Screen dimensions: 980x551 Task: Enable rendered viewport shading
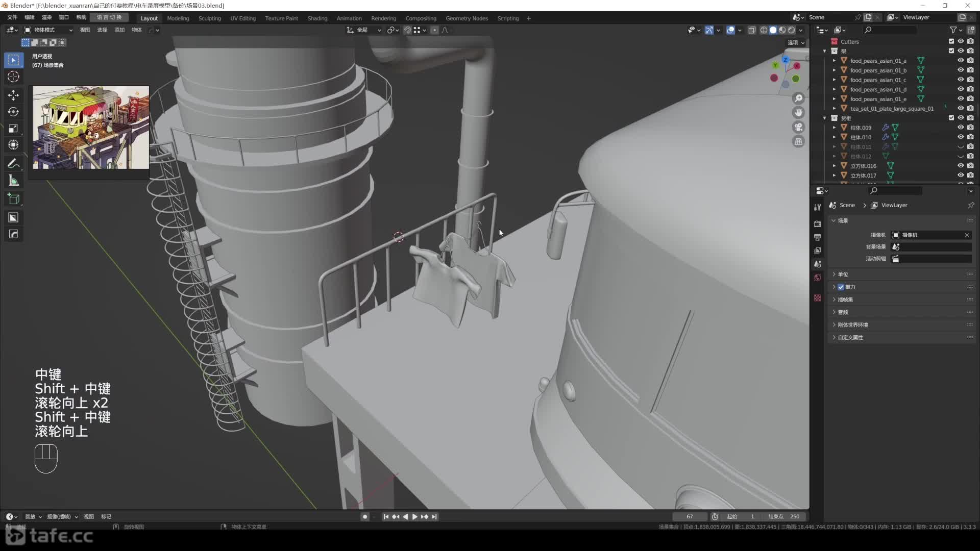point(791,30)
